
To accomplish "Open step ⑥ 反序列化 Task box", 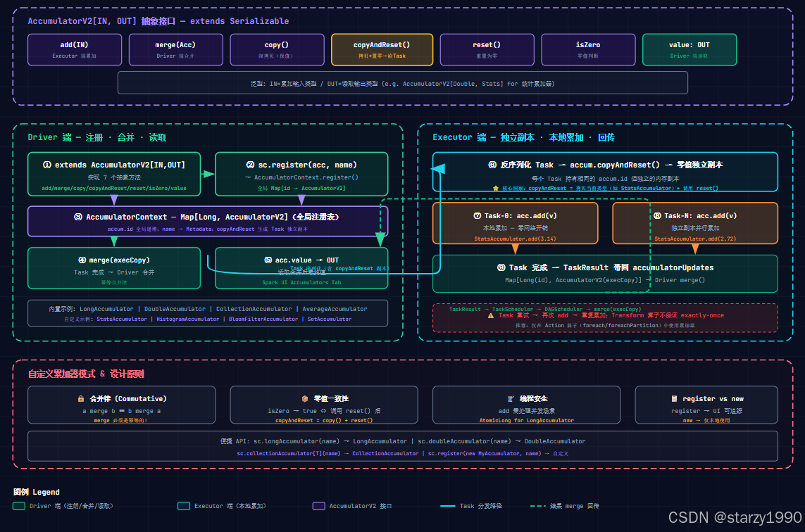I will click(x=605, y=172).
